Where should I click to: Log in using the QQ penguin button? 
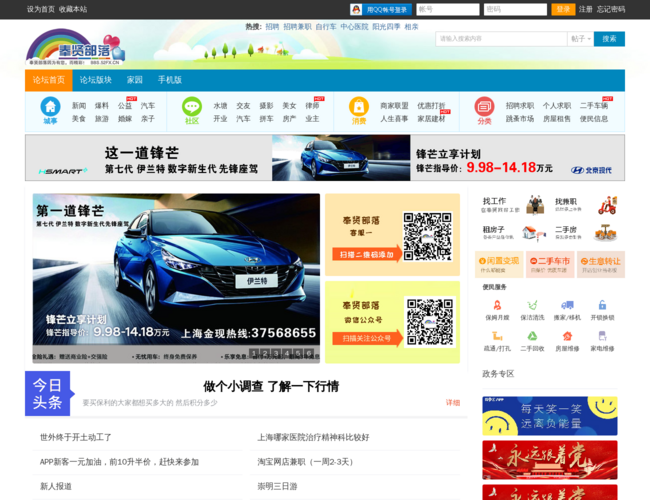click(381, 10)
